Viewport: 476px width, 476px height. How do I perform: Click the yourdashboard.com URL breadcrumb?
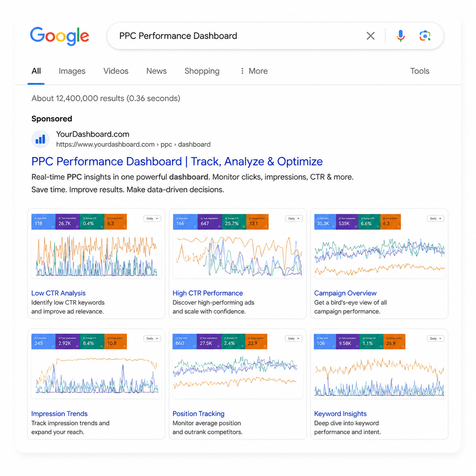(x=133, y=145)
